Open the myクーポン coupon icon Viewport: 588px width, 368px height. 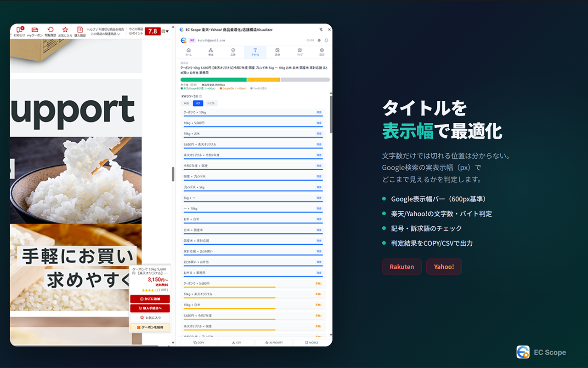coord(34,31)
